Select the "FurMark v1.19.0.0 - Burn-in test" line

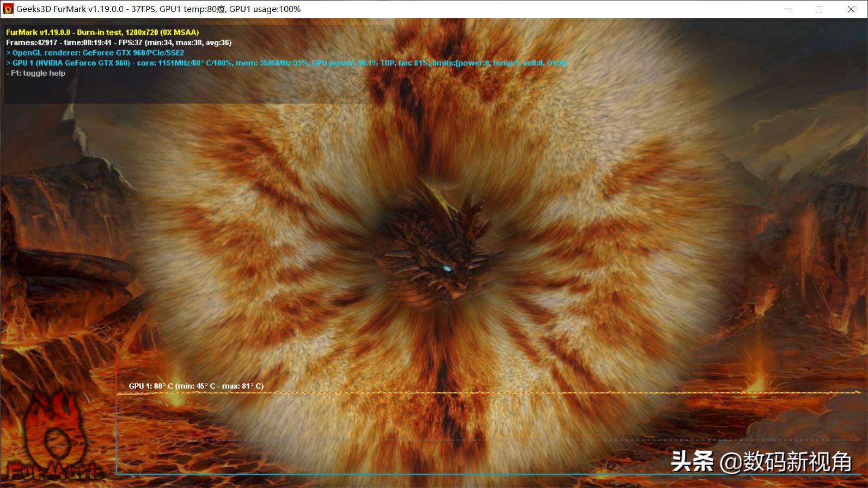coord(102,32)
